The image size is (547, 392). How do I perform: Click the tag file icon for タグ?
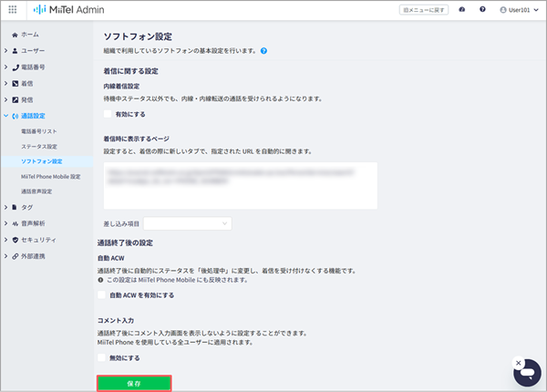[15, 208]
